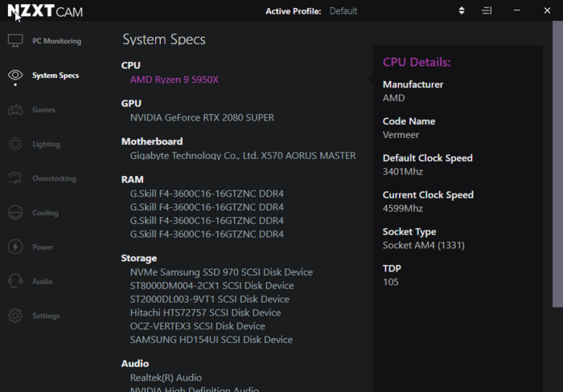Viewport: 563px width, 392px height.
Task: Close the NZXT CAM window
Action: click(x=547, y=10)
